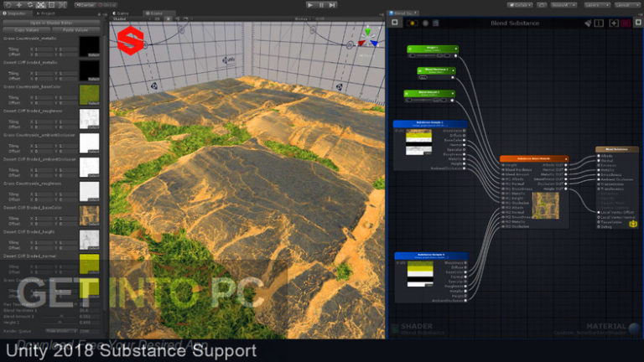The image size is (644, 362).
Task: Click the clean unused nodes brush icon
Action: click(x=588, y=23)
